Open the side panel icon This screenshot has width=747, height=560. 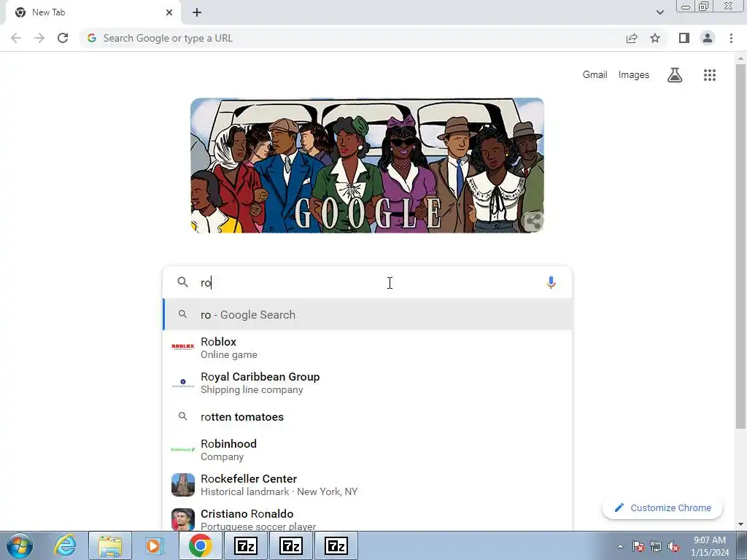tap(684, 38)
